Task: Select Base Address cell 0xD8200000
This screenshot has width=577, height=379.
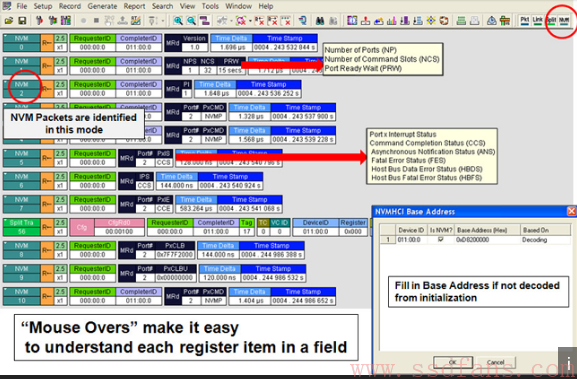Action: 487,240
